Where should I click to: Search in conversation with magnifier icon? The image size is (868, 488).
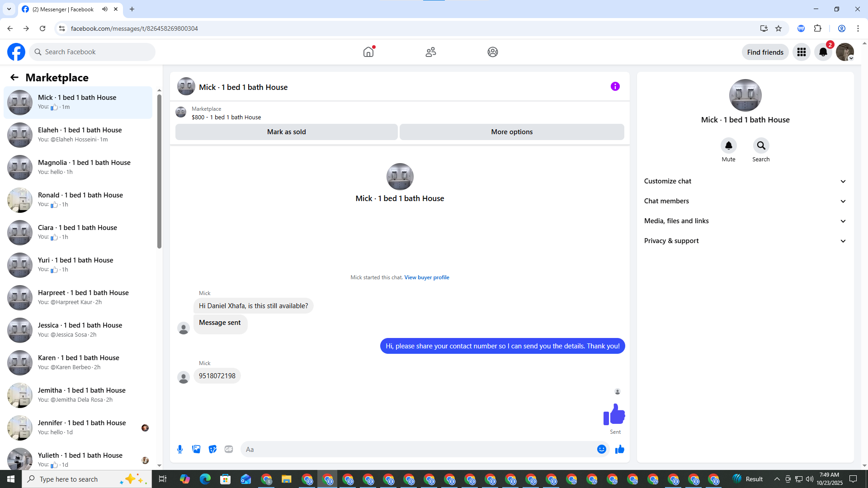click(761, 146)
